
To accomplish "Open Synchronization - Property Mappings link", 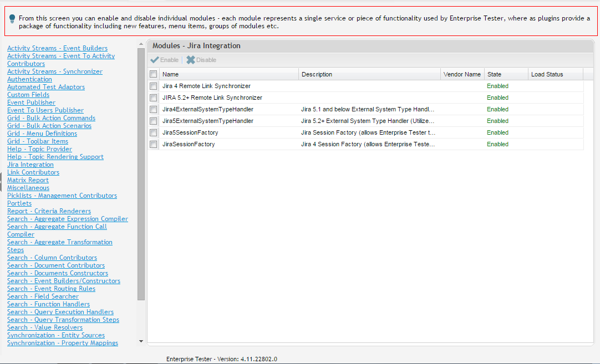I will pyautogui.click(x=63, y=343).
